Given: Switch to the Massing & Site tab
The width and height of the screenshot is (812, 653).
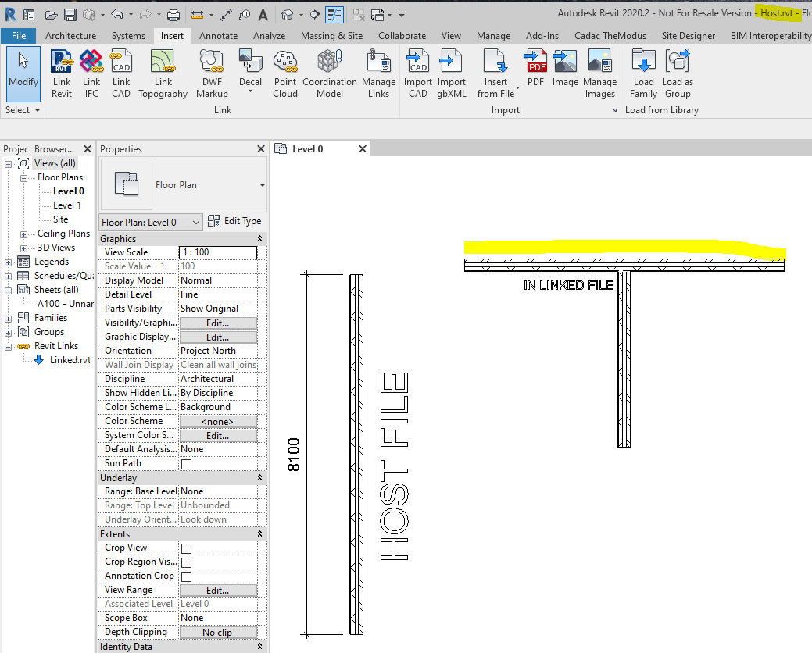Looking at the screenshot, I should 331,36.
